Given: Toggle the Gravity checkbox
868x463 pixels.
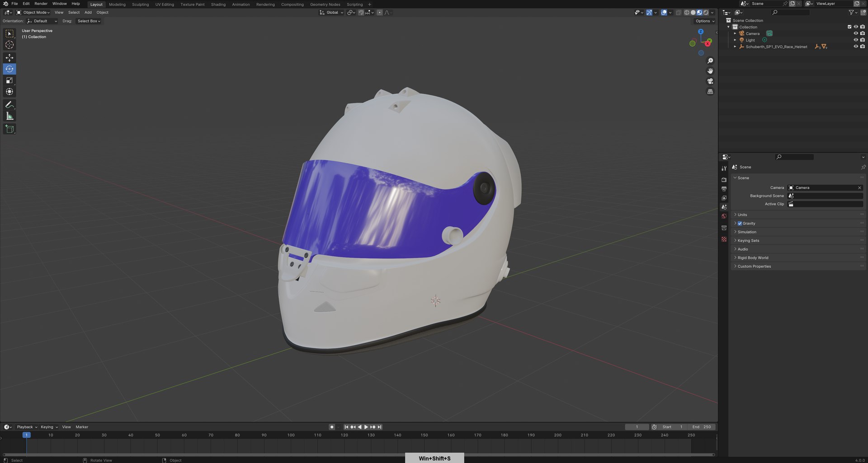Looking at the screenshot, I should (740, 224).
